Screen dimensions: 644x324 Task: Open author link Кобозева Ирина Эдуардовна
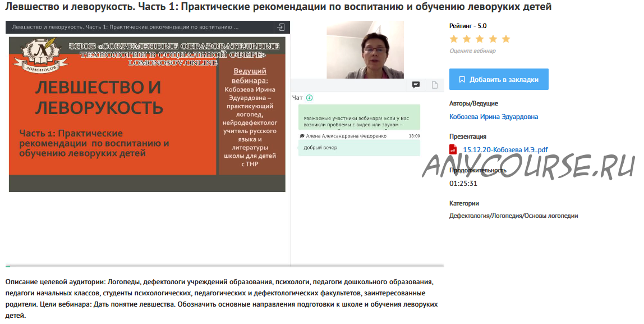click(x=494, y=117)
